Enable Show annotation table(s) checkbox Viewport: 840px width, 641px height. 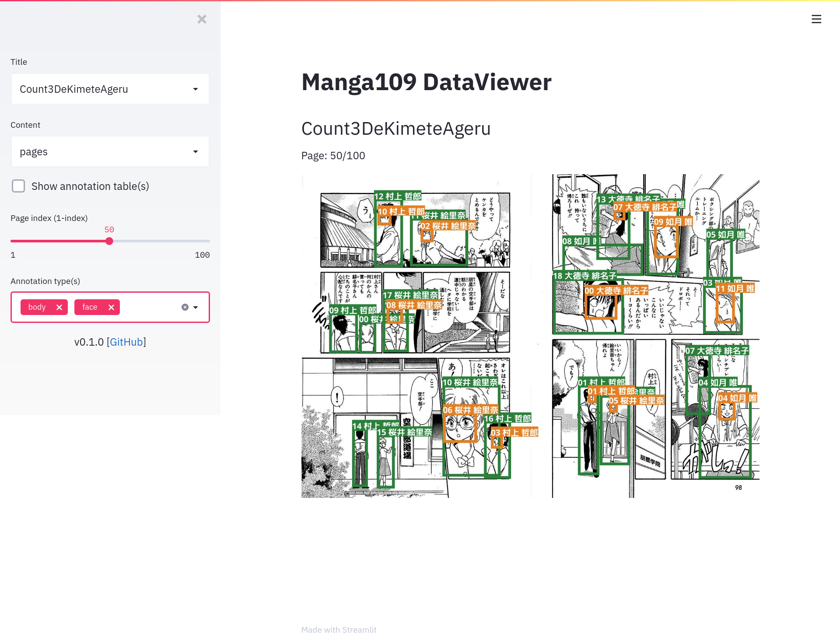point(18,186)
